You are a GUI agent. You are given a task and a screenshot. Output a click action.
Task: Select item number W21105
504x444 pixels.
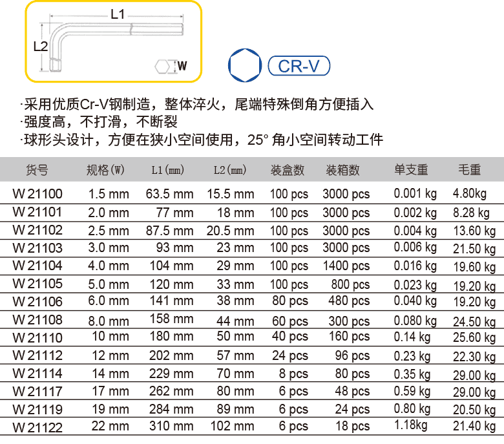tap(37, 284)
